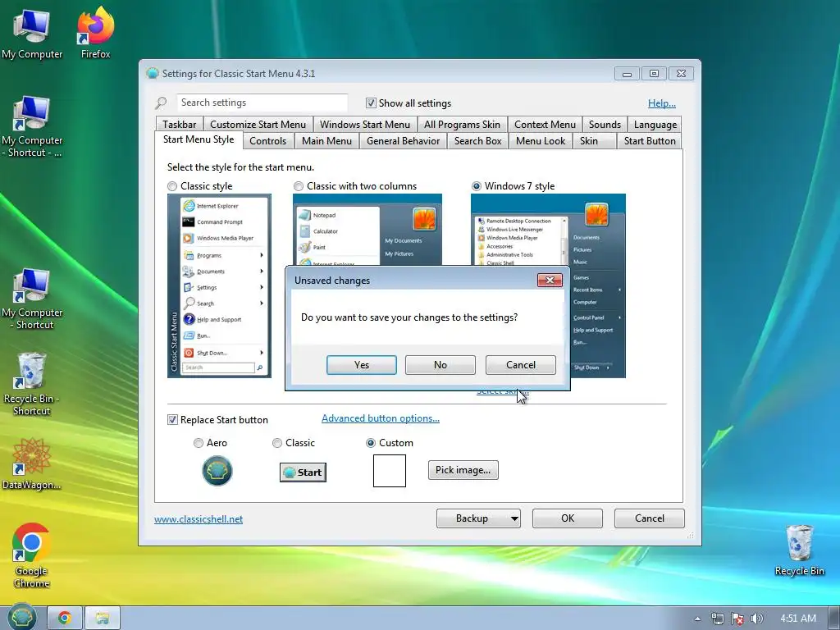Launch Google Chrome from the desktop icon
The height and width of the screenshot is (630, 840).
pyautogui.click(x=32, y=555)
